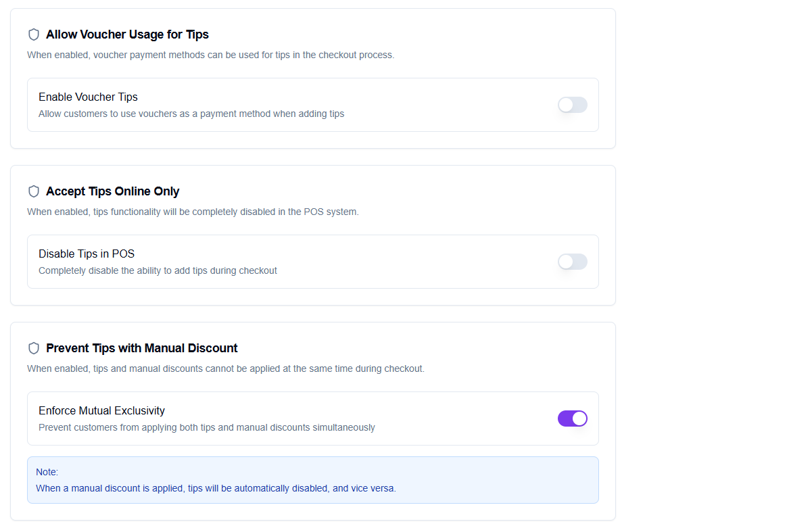The image size is (812, 526).
Task: Click the 'Allow customers to use vouchers' subtext
Action: tap(191, 114)
